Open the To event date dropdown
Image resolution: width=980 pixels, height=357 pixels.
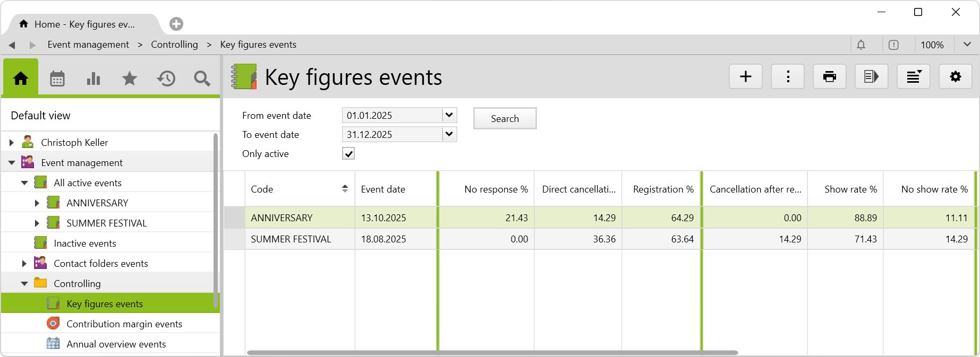pyautogui.click(x=449, y=134)
